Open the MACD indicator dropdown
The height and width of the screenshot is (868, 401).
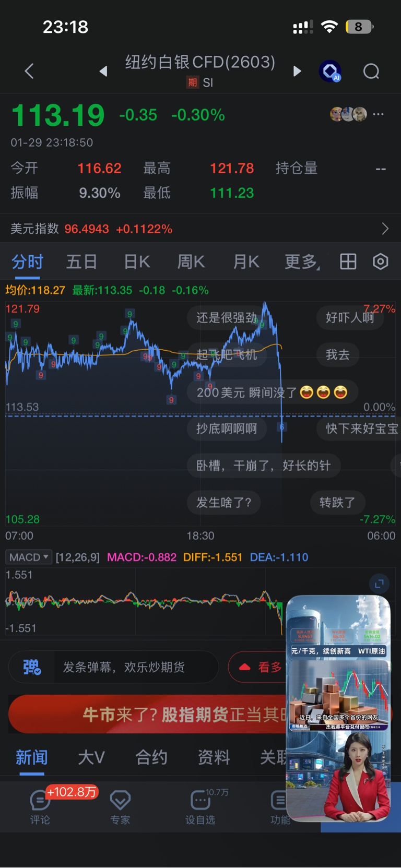pyautogui.click(x=29, y=557)
